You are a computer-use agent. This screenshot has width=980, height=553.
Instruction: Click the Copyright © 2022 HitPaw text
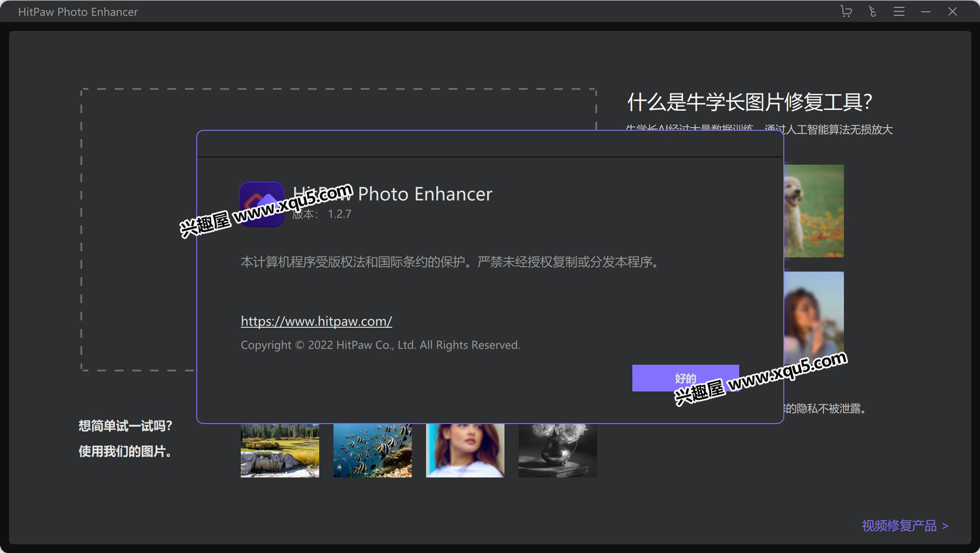point(380,345)
